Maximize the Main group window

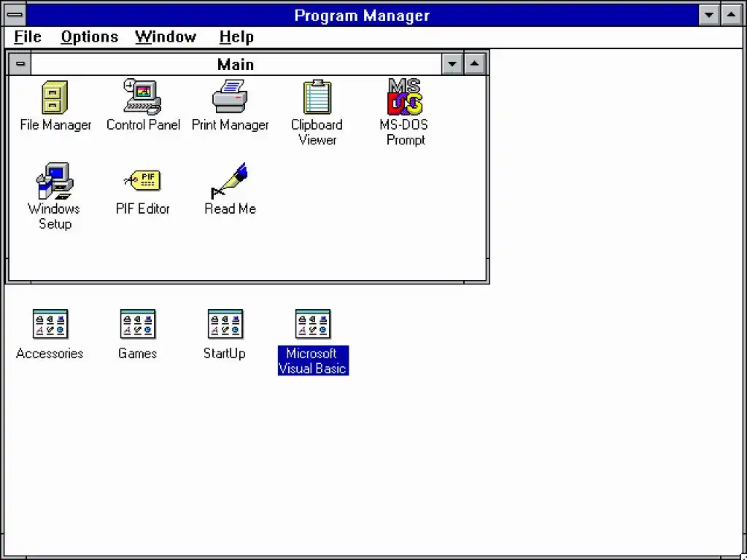[474, 64]
